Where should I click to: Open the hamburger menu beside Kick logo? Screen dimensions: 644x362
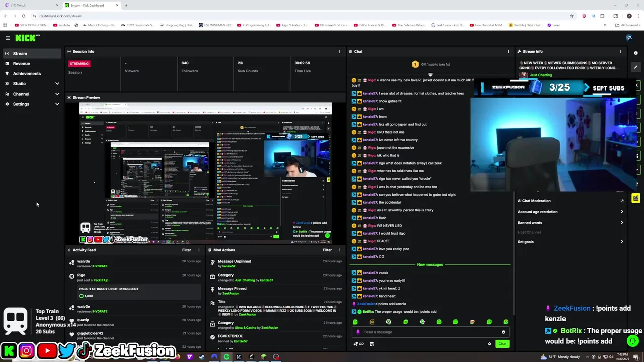point(8,38)
